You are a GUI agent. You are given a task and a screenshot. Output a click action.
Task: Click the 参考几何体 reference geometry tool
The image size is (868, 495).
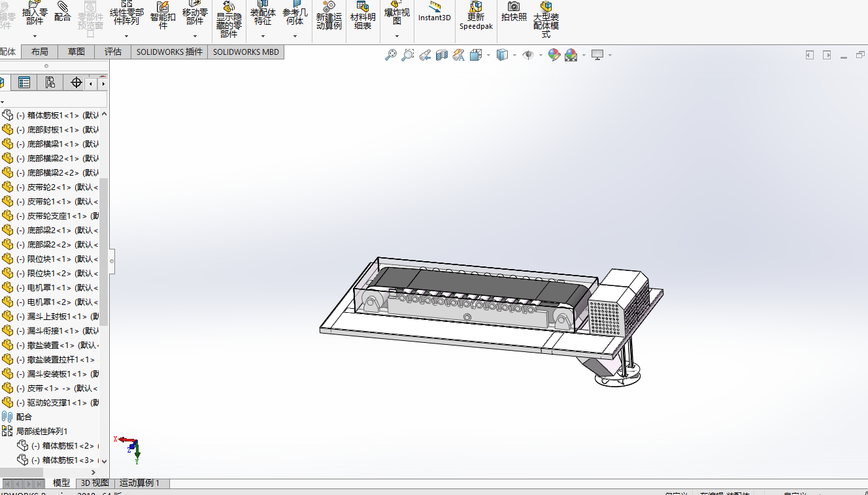(295, 13)
